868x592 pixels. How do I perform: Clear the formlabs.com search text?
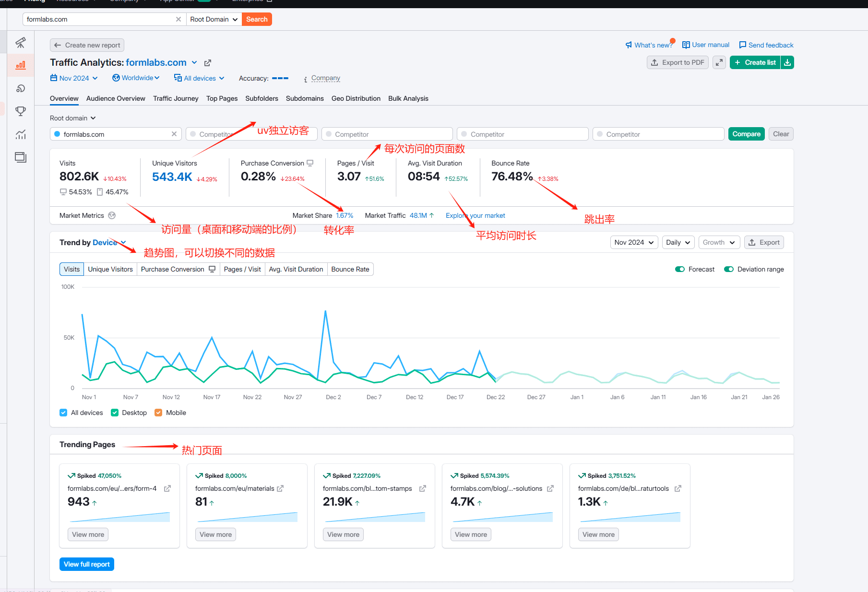pos(178,19)
